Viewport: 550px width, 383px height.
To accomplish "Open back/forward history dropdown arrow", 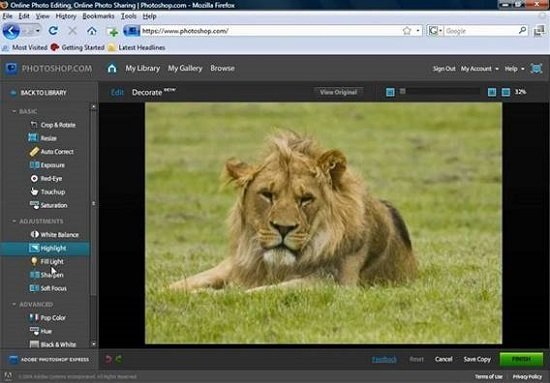I will pos(37,31).
